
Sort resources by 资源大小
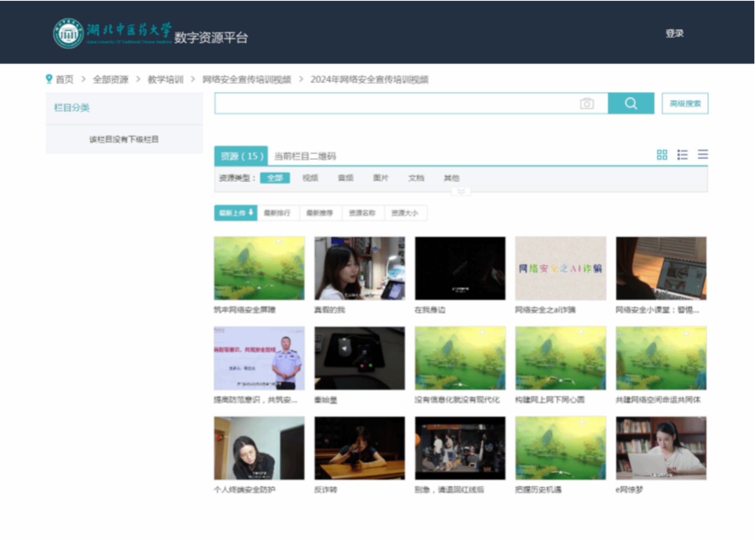[405, 213]
